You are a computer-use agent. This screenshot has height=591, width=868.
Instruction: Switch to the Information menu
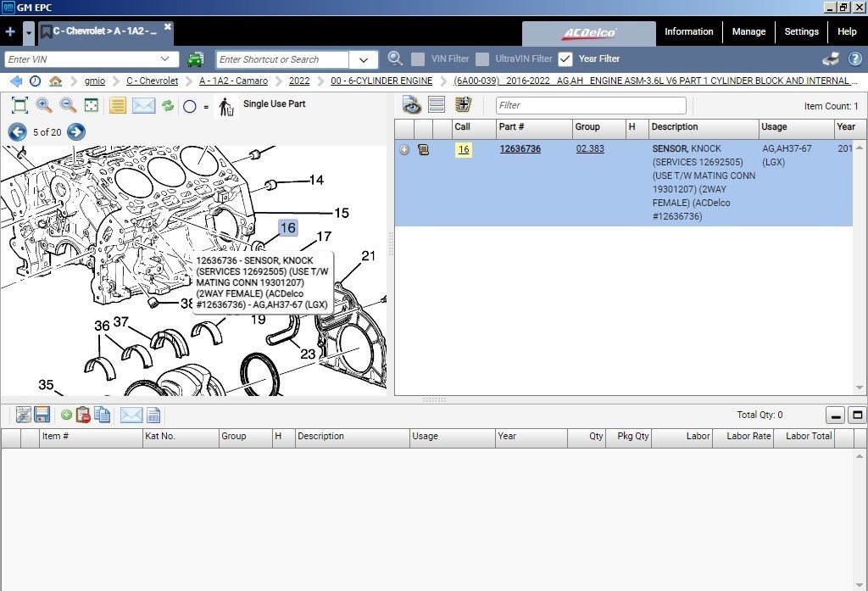click(688, 31)
